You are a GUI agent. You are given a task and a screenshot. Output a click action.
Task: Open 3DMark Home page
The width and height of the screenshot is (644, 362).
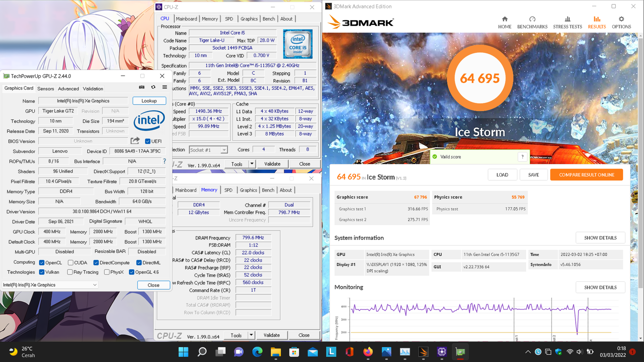click(x=504, y=22)
